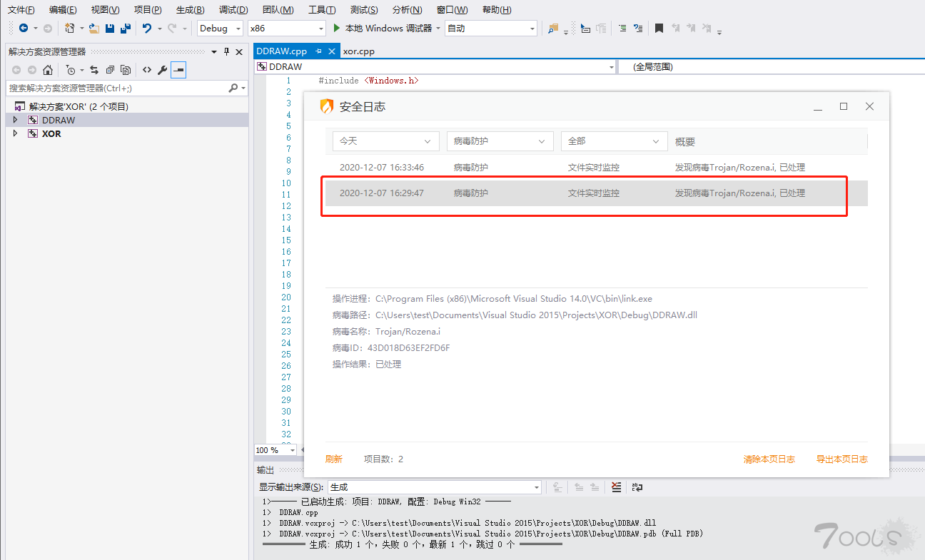Open the 窗口(W) window menu
Viewport: 925px width, 560px height.
[452, 10]
